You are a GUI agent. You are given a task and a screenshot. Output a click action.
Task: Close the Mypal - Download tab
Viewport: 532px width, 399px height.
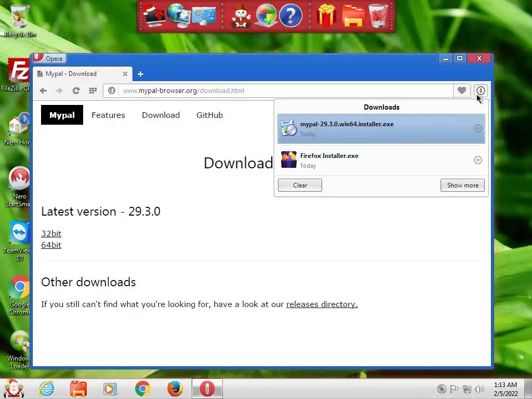[x=125, y=74]
